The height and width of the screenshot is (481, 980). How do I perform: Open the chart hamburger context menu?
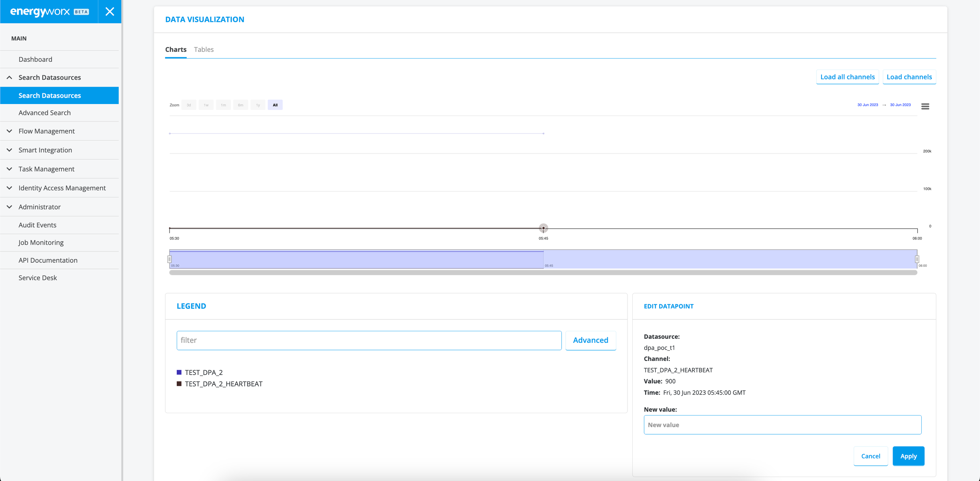(x=925, y=106)
